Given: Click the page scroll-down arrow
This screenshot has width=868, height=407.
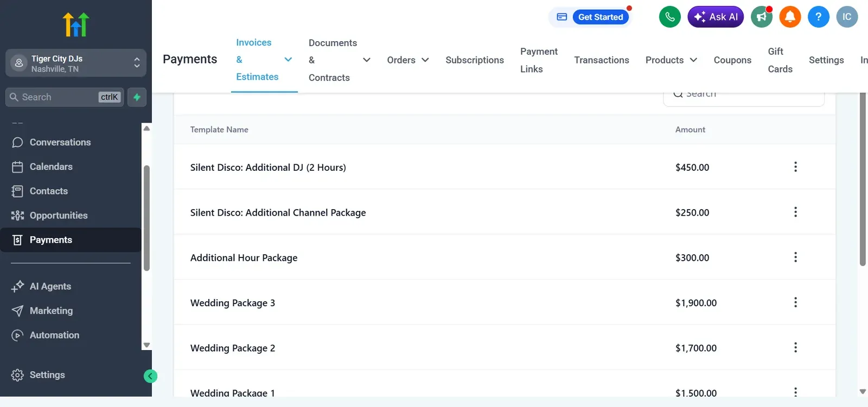Looking at the screenshot, I should 863,391.
